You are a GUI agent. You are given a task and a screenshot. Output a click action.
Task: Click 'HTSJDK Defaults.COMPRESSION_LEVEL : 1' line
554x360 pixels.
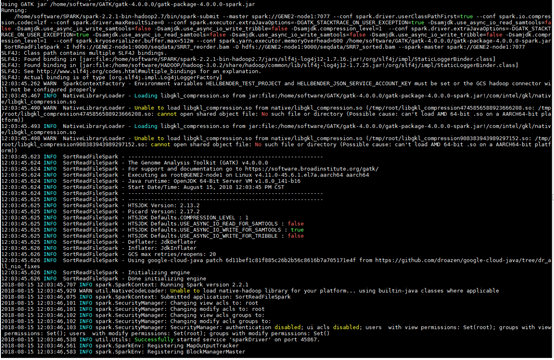pos(188,217)
